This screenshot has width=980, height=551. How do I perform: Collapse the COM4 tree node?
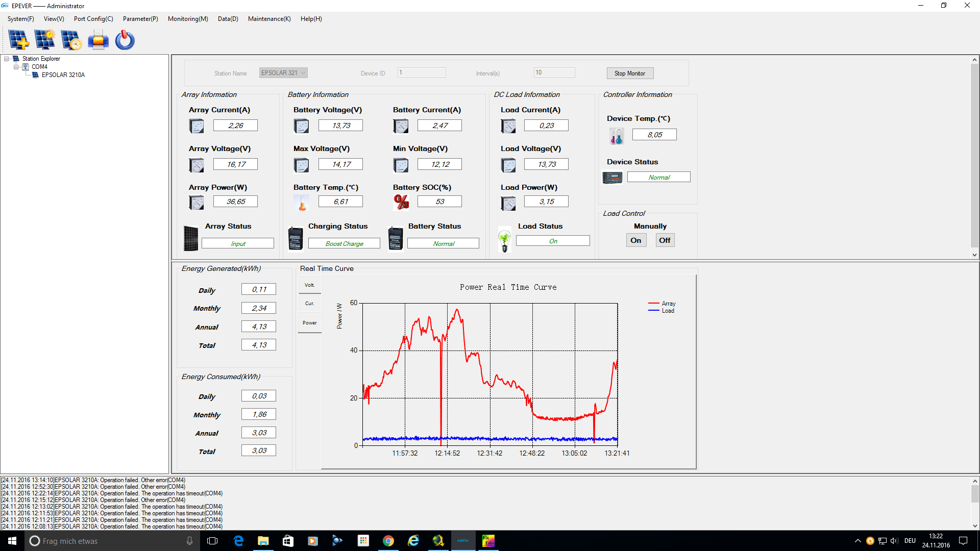[x=16, y=67]
